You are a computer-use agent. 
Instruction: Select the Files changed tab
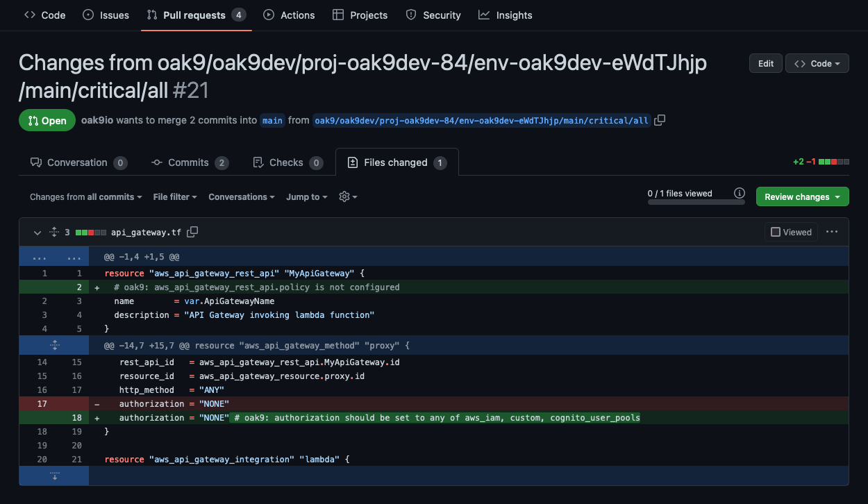coord(397,162)
